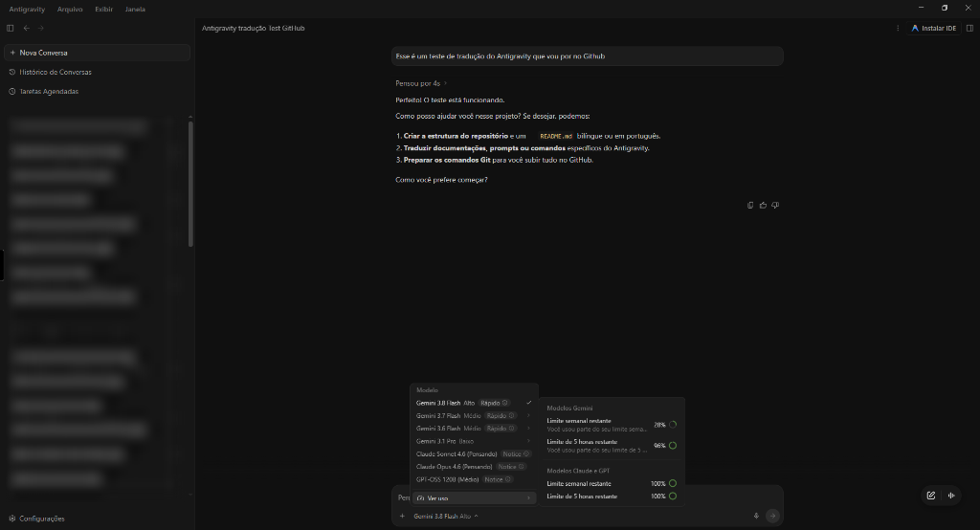Click the Notice info icon for Claude Sonnet 4.6
The width and height of the screenshot is (980, 530).
(x=525, y=454)
